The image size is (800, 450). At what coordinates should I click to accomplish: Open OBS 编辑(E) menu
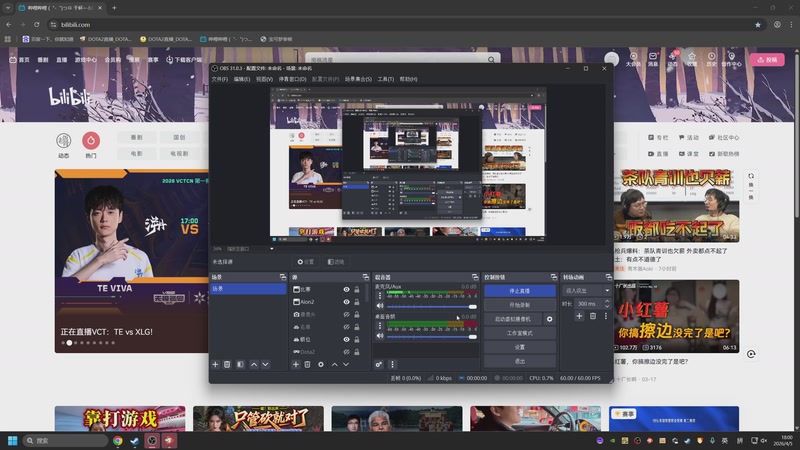click(x=242, y=79)
